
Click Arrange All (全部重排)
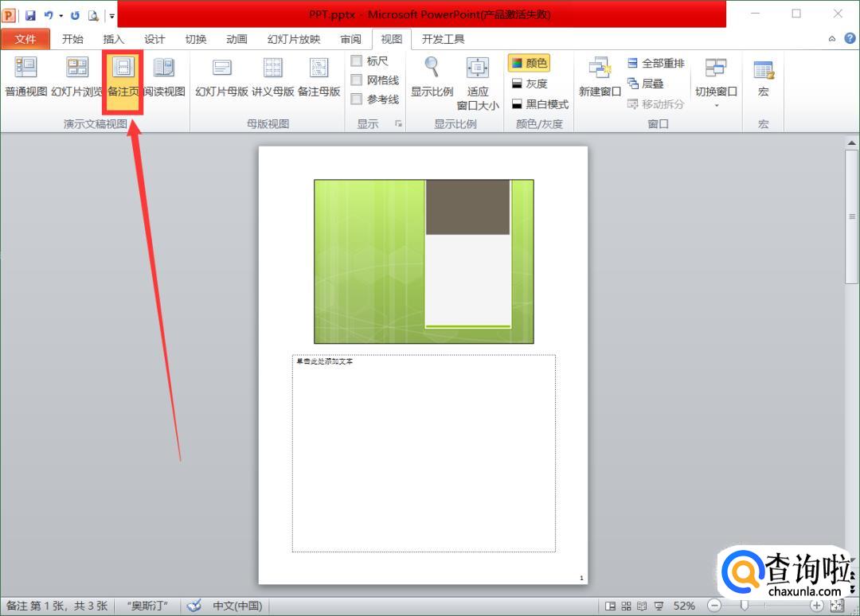[656, 63]
